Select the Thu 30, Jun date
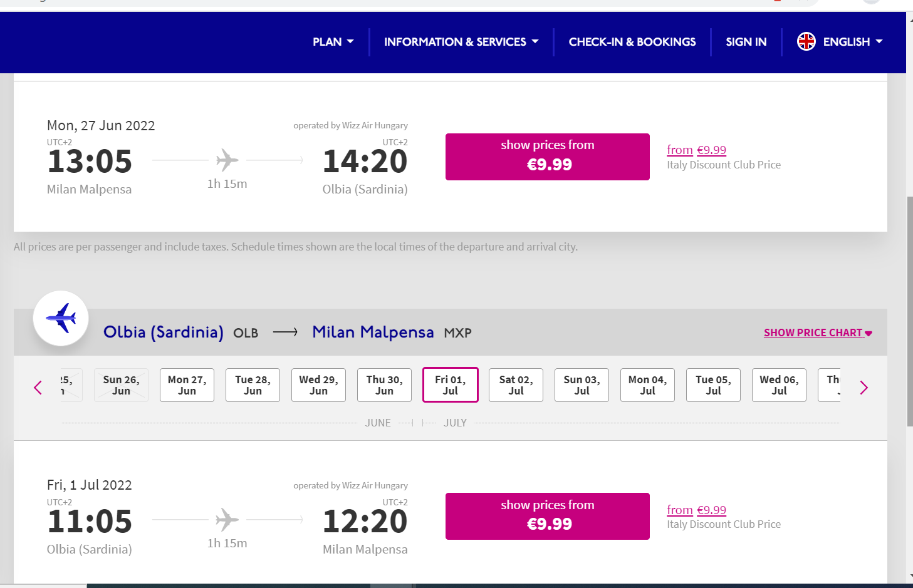This screenshot has height=588, width=913. pyautogui.click(x=385, y=385)
